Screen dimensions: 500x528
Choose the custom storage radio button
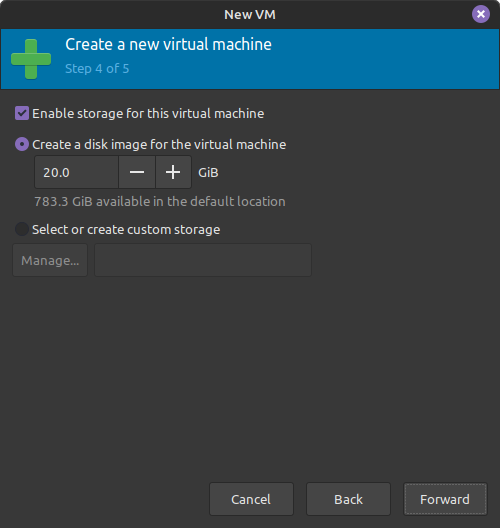click(x=22, y=229)
